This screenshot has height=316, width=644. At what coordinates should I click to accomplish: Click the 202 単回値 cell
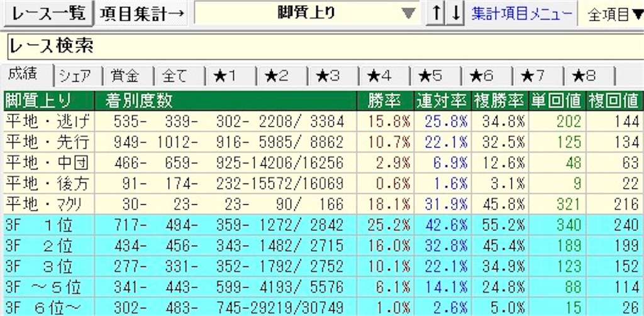click(557, 121)
